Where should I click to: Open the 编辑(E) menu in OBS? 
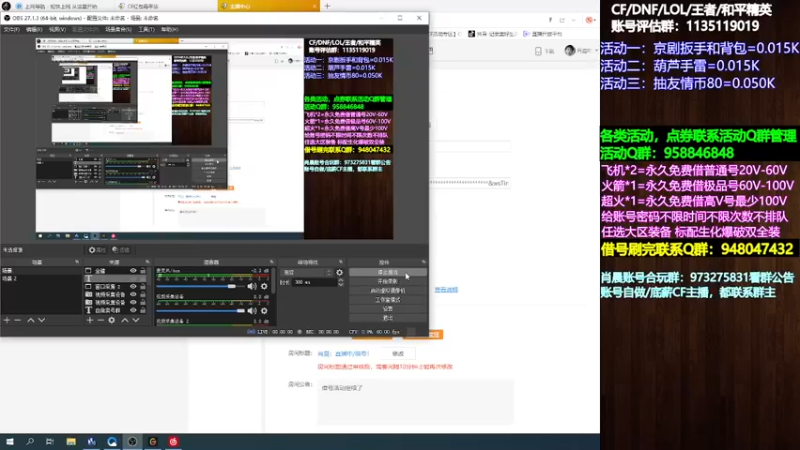pyautogui.click(x=34, y=30)
